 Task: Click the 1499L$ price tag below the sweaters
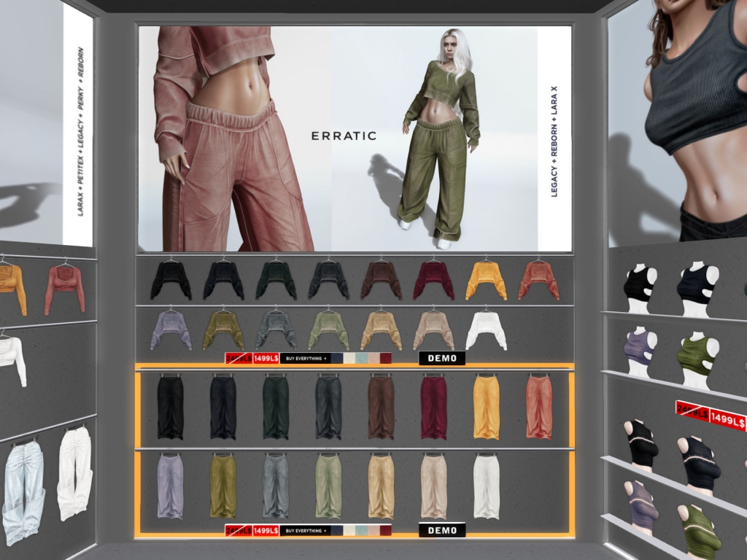pyautogui.click(x=266, y=358)
